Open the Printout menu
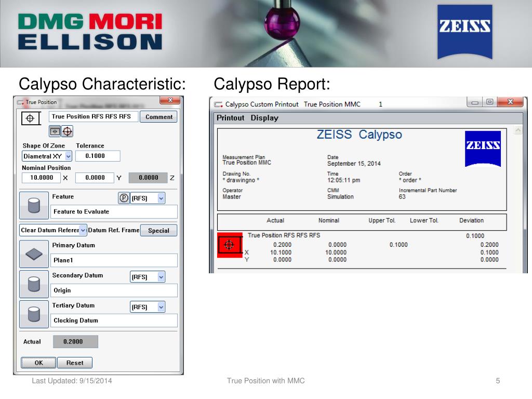 pos(230,118)
